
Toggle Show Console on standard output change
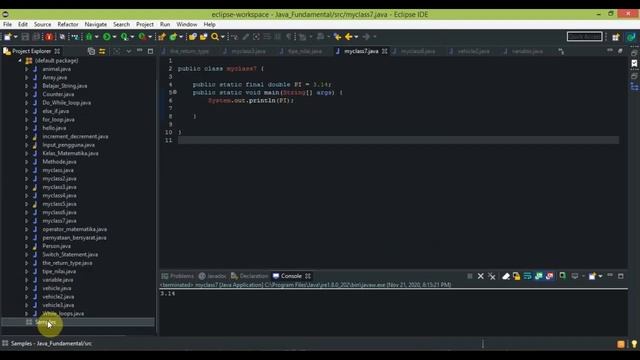point(539,276)
